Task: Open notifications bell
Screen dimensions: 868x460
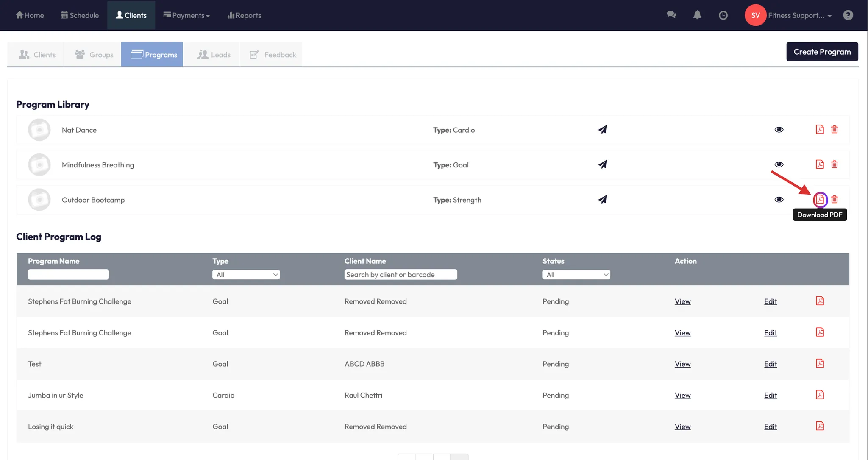Action: tap(697, 15)
